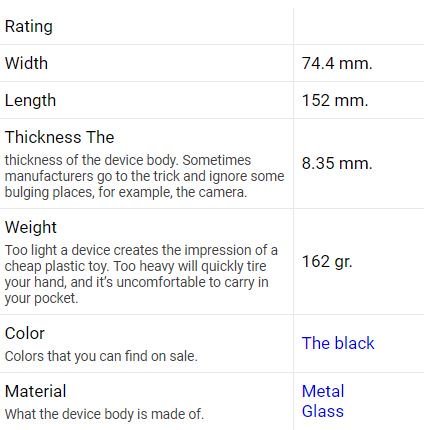
Task: Click the 'bulging places' line in thickness description
Action: (x=126, y=192)
